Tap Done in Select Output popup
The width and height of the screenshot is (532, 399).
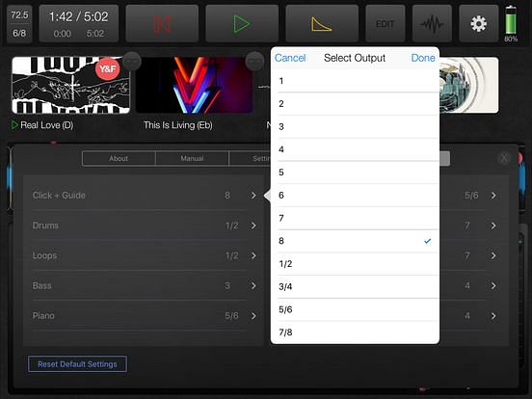423,58
